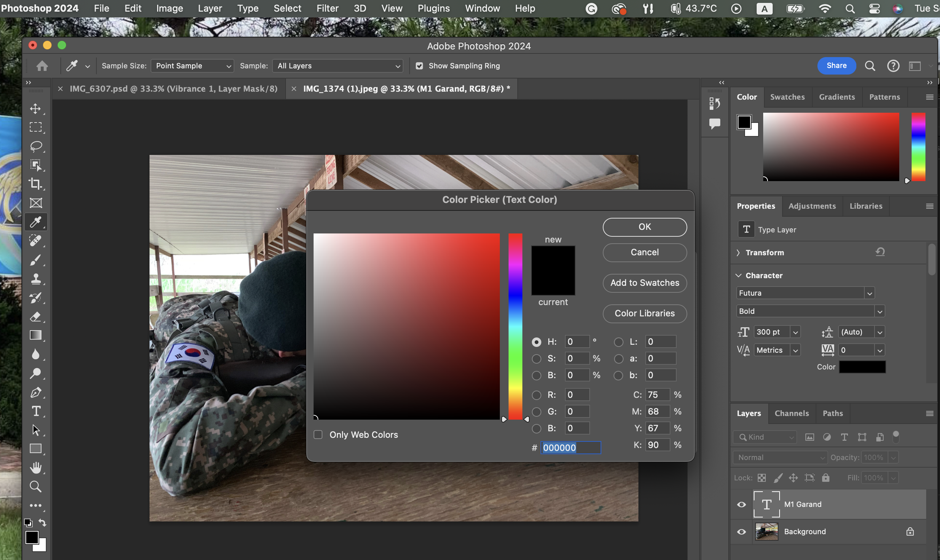Click the Character text Color swatch
The height and width of the screenshot is (560, 940).
click(862, 367)
